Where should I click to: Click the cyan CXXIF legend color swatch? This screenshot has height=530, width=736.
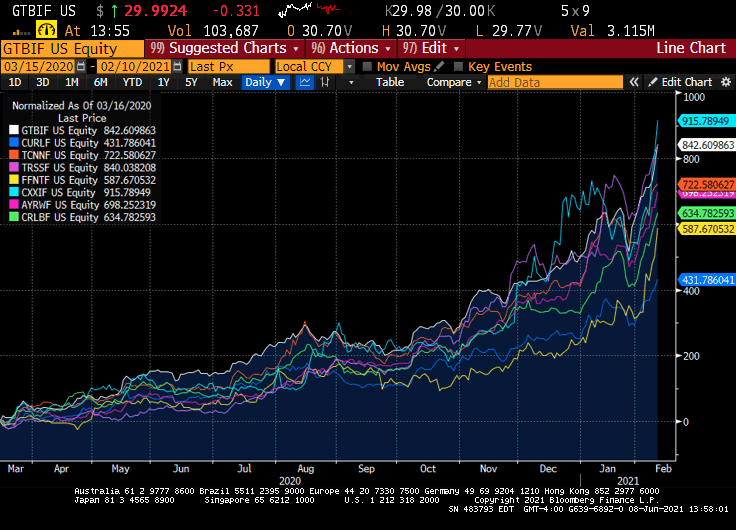point(14,192)
